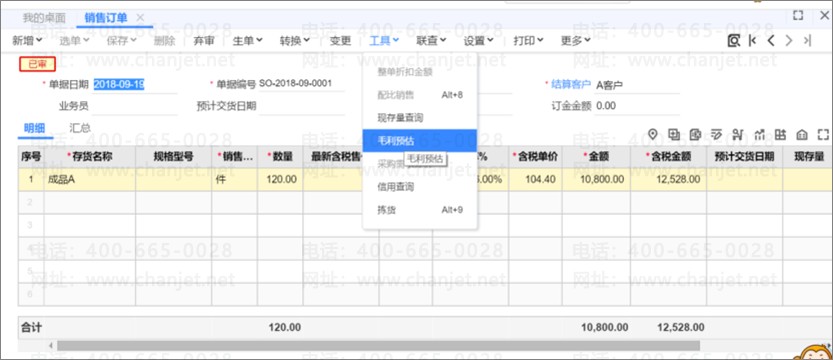Click the 弃审 toolbar button
833x360 pixels.
pos(204,40)
